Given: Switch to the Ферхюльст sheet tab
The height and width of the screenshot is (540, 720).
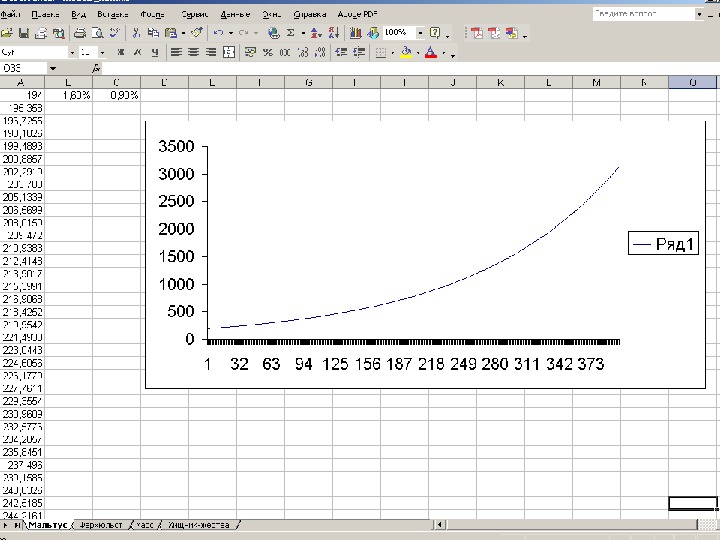Looking at the screenshot, I should pyautogui.click(x=101, y=524).
